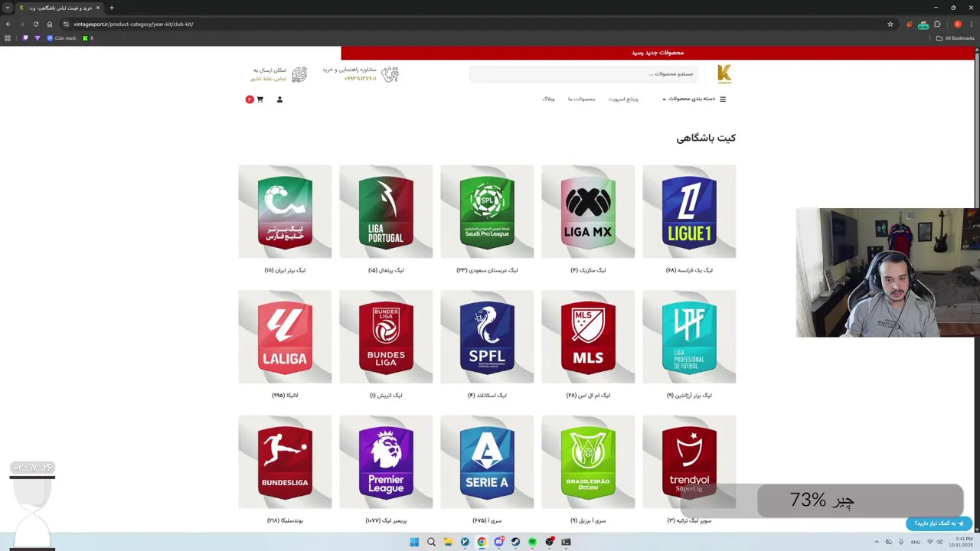
Task: Open the Vintage Sport menu item
Action: click(623, 99)
